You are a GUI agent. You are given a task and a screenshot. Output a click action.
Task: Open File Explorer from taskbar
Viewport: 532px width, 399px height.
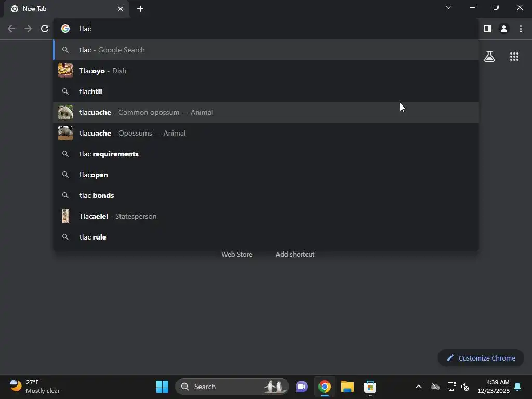tap(348, 387)
